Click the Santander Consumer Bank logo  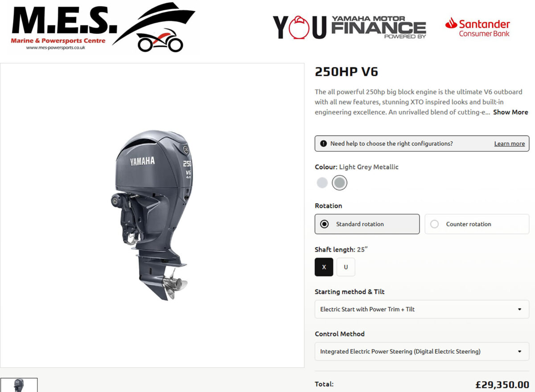click(477, 27)
